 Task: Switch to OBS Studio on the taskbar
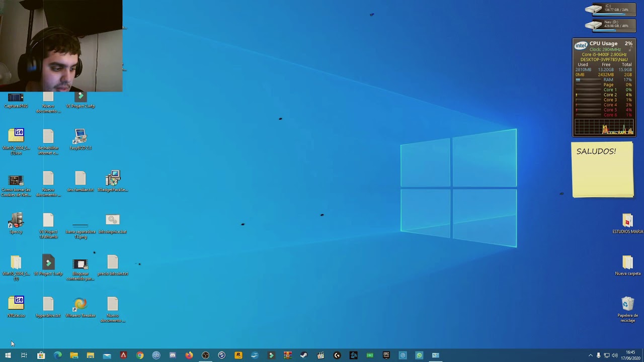[205, 355]
